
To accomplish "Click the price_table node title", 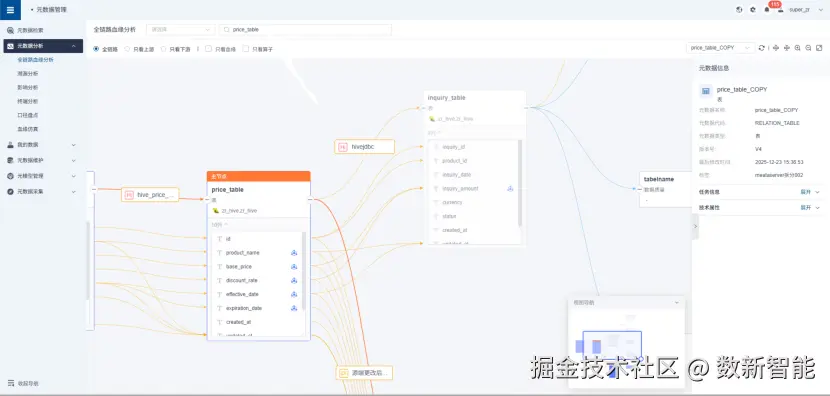I will [228, 190].
